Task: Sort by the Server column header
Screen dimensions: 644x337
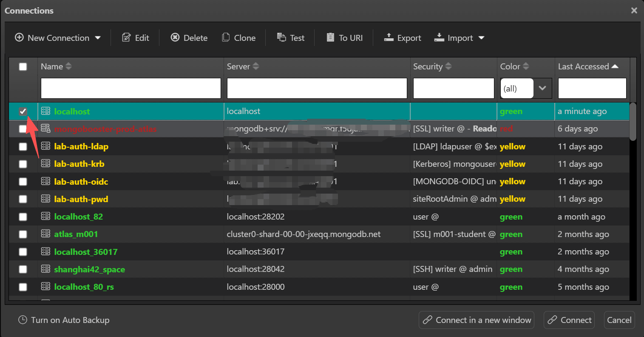Action: tap(243, 66)
